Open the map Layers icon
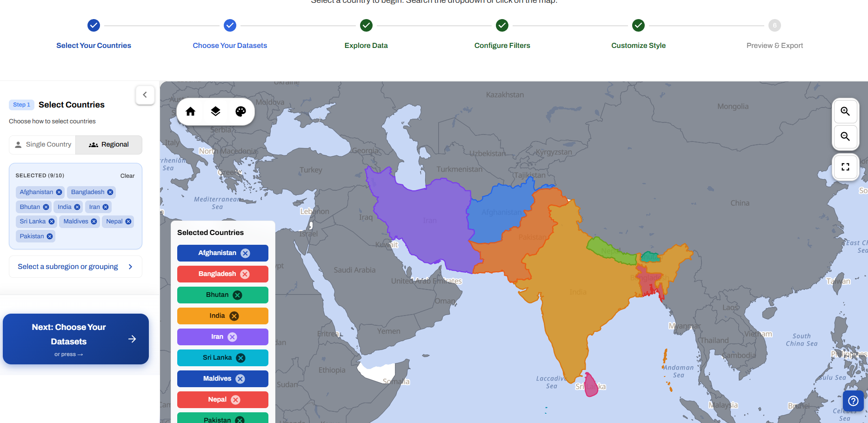This screenshot has width=868, height=423. (215, 111)
